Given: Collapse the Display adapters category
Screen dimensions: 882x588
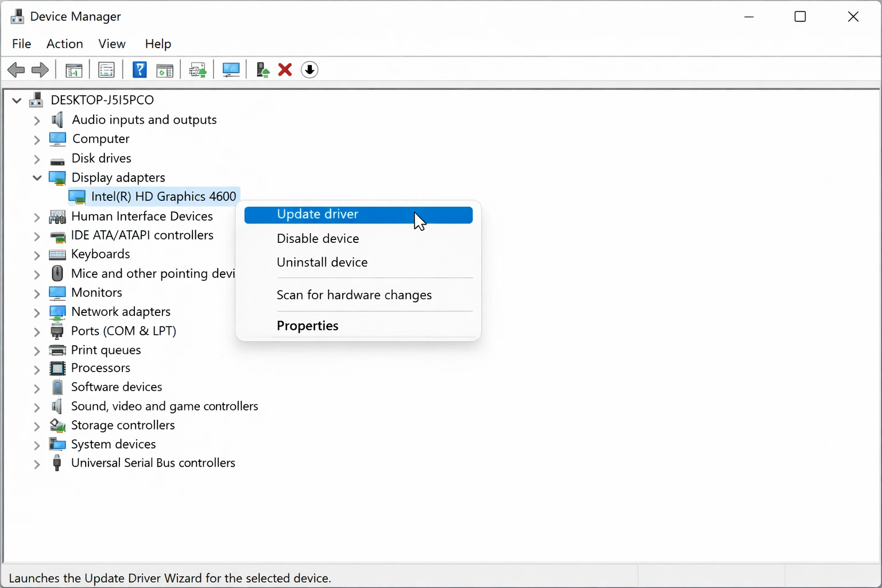Looking at the screenshot, I should 37,178.
